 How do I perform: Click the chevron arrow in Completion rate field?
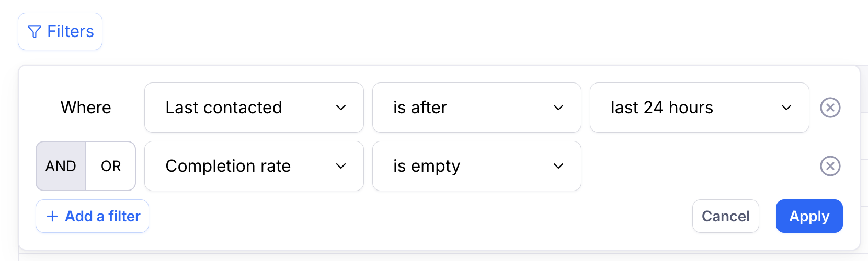(x=341, y=166)
